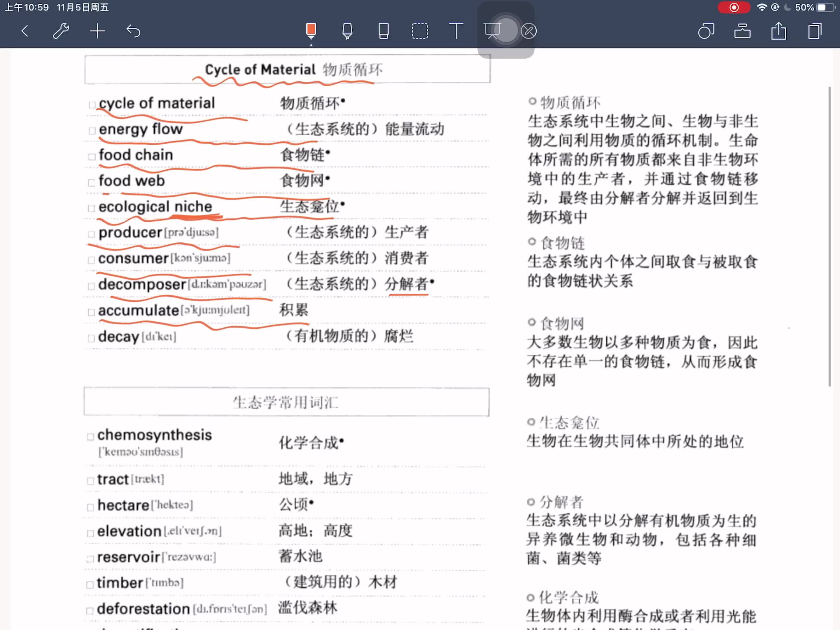Viewport: 840px width, 630px height.
Task: Check the box beside accumulate
Action: pos(91,312)
